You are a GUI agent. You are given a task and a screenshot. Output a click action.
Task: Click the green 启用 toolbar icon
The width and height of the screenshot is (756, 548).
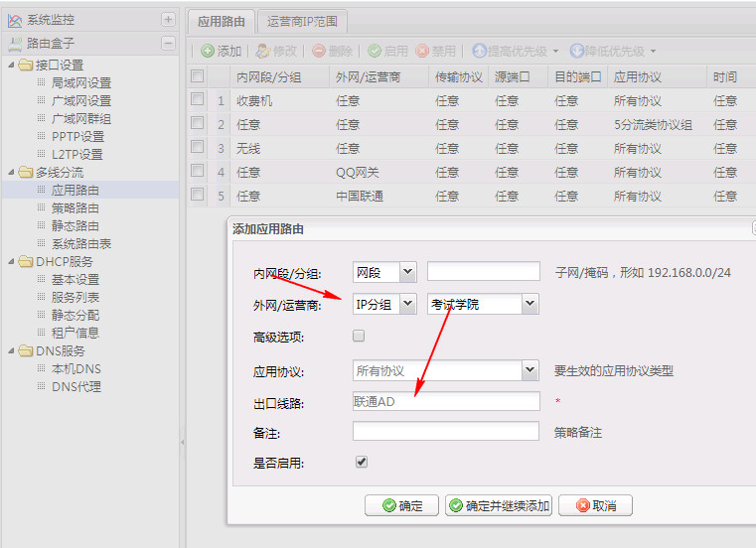(x=375, y=51)
